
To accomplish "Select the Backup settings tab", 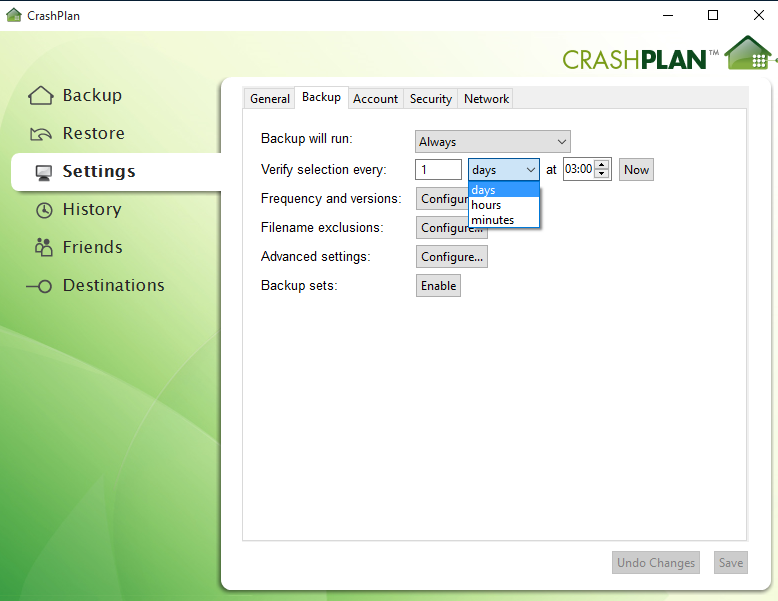I will (x=322, y=97).
